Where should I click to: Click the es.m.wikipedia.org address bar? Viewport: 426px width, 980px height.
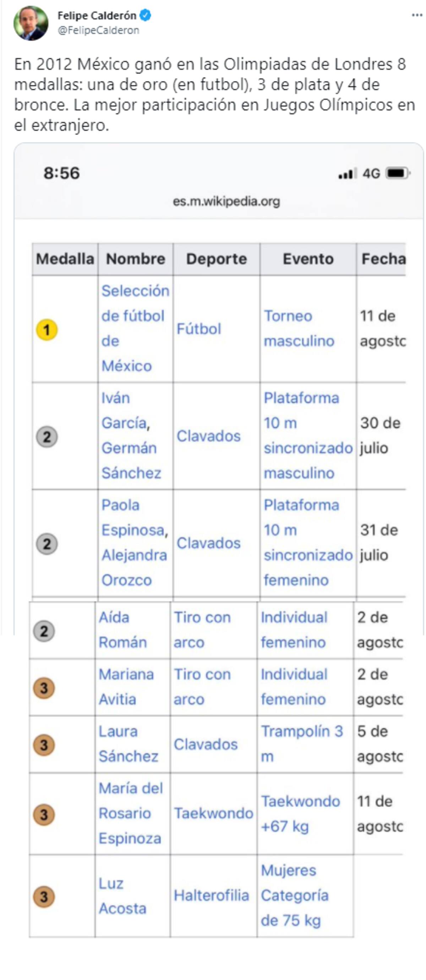tap(226, 201)
